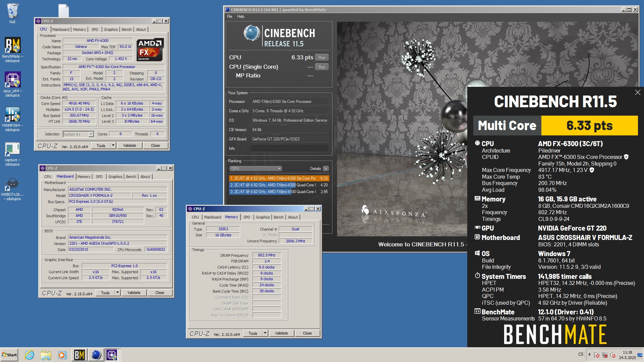Screen dimensions: 644x362
Task: Click the CS language indicator in the tray
Action: 581,354
